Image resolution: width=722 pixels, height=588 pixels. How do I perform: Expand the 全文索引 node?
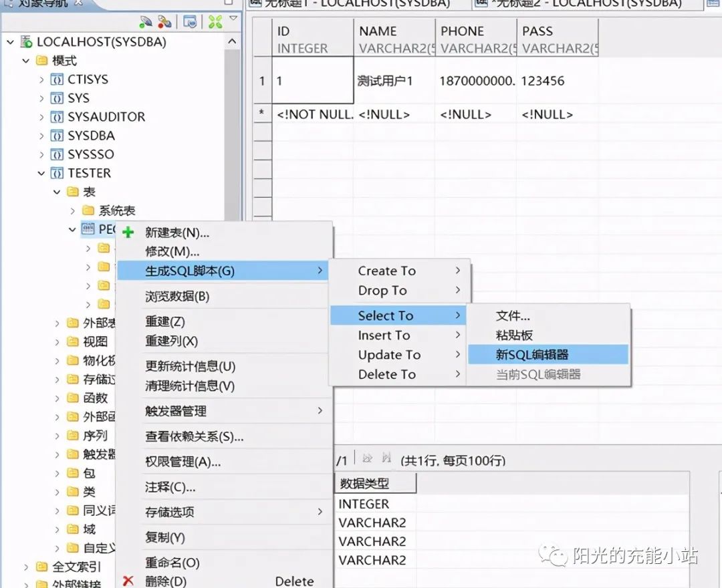pos(26,567)
